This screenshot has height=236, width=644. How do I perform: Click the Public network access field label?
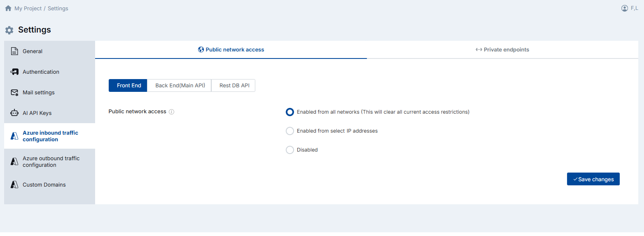pos(138,112)
